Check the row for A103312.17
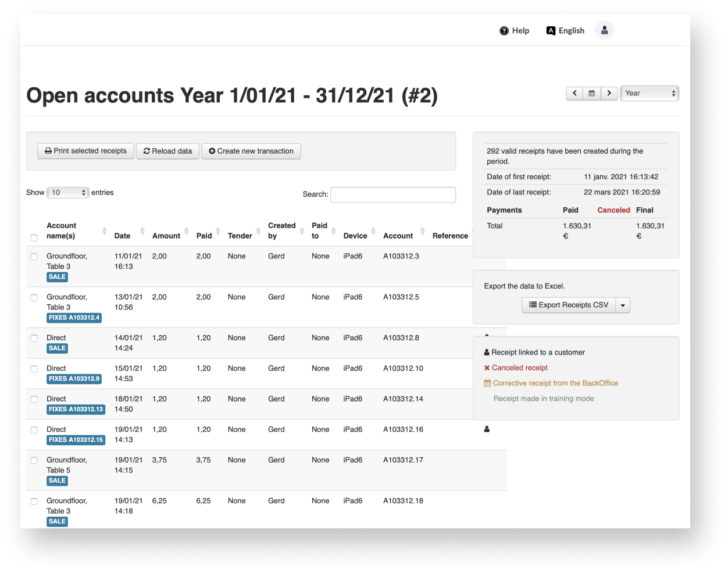The width and height of the screenshot is (728, 572). [34, 460]
